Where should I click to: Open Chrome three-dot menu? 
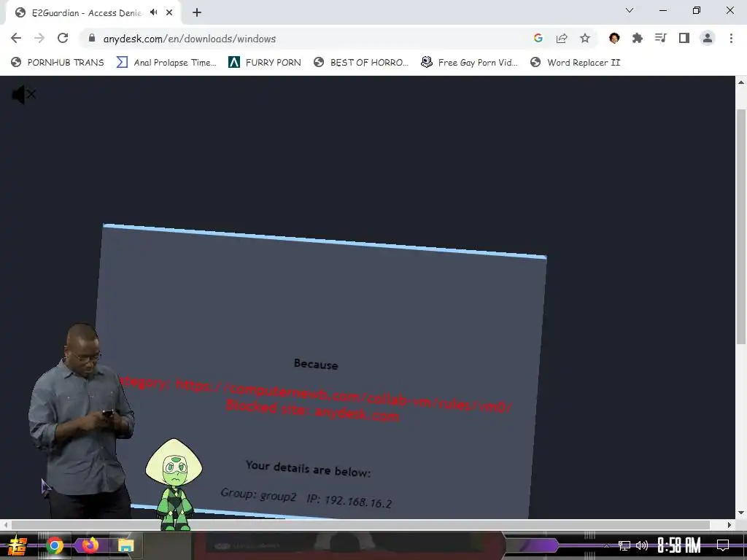click(x=731, y=38)
